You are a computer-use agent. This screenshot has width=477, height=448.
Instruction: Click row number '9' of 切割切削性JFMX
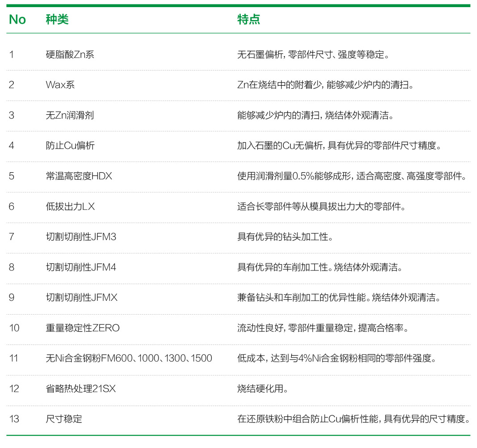(12, 297)
